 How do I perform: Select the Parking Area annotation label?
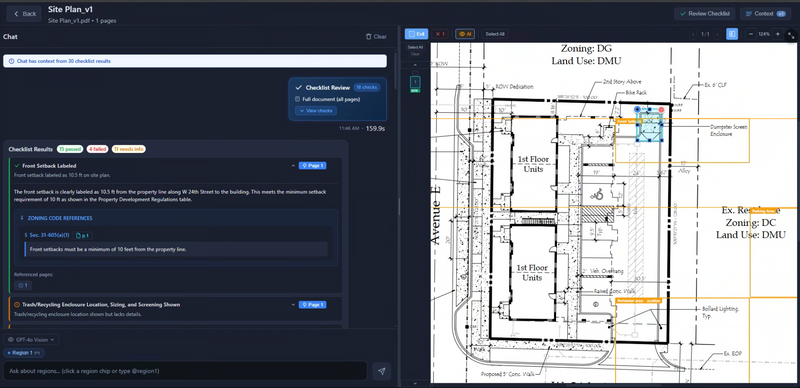click(763, 210)
